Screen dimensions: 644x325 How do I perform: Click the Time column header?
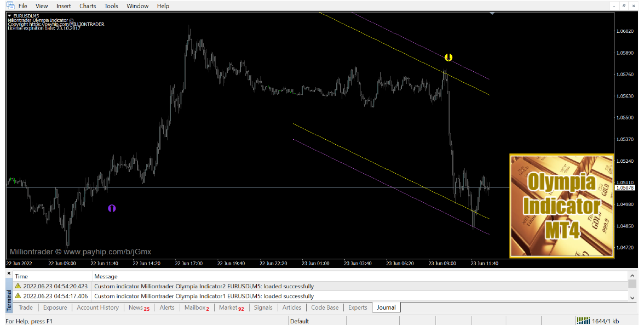pyautogui.click(x=21, y=277)
